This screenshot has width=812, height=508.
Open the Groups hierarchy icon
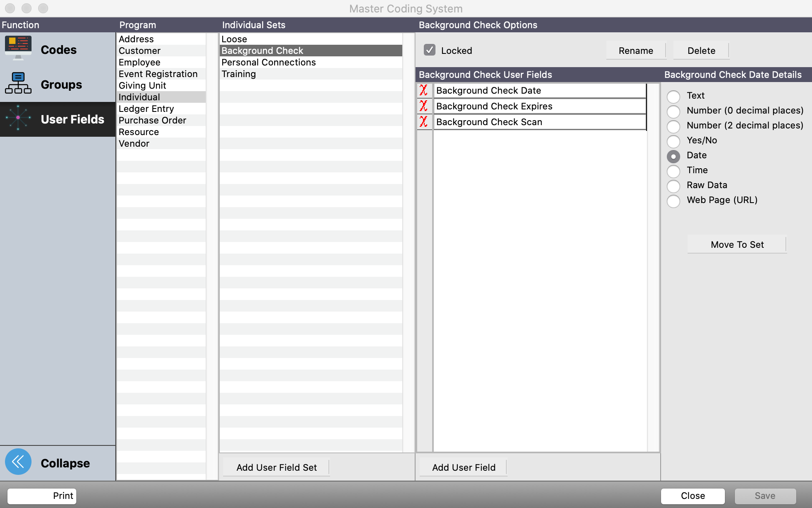18,83
